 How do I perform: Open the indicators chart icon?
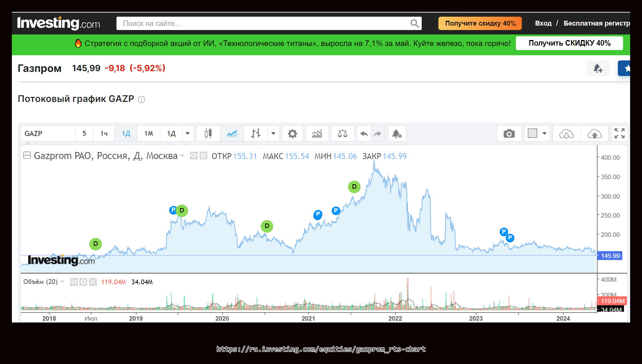point(317,133)
